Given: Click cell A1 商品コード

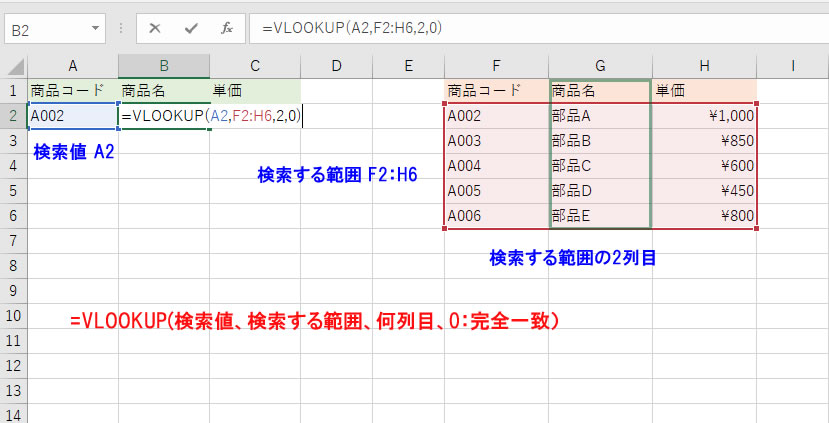Looking at the screenshot, I should (73, 90).
